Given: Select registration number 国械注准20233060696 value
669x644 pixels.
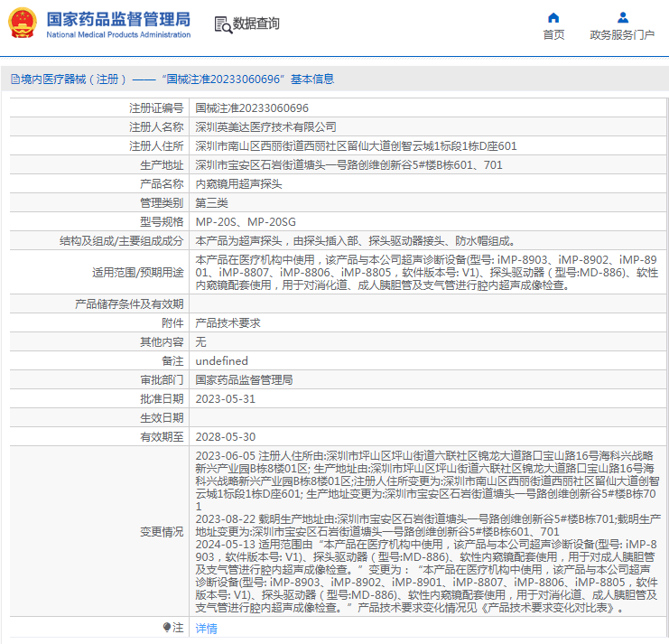Looking at the screenshot, I should point(252,108).
